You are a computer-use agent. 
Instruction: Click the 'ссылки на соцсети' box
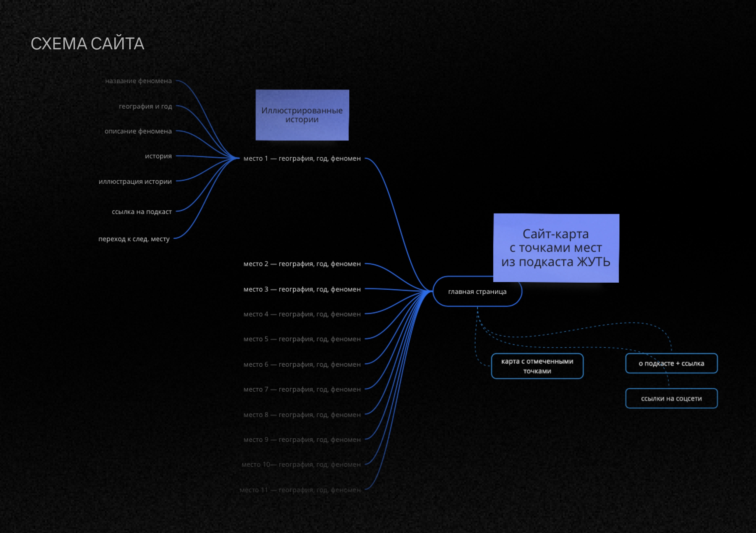point(671,398)
